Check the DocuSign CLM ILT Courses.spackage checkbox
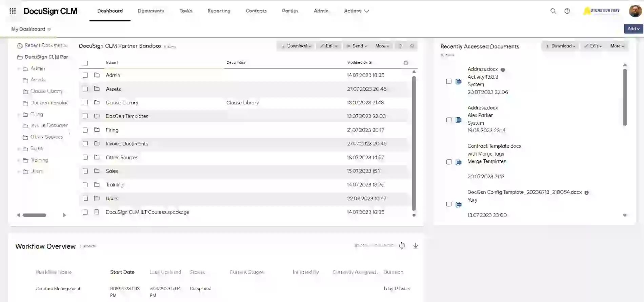Viewport: 644px width, 302px height. (x=85, y=212)
